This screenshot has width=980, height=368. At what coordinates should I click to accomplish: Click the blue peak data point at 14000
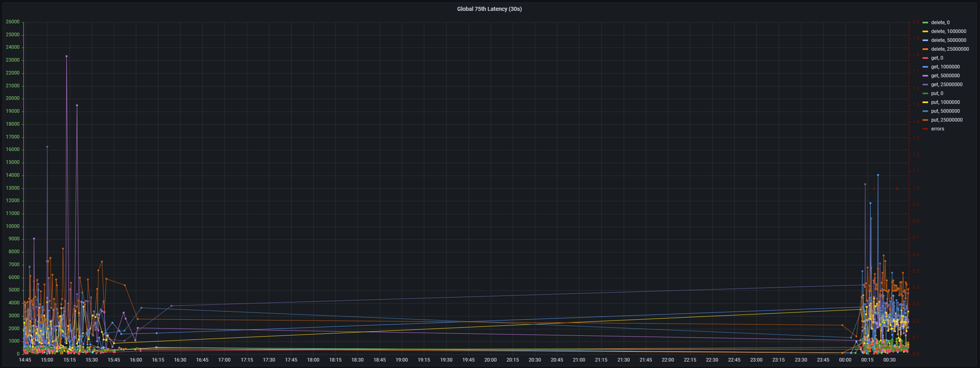[x=878, y=175]
